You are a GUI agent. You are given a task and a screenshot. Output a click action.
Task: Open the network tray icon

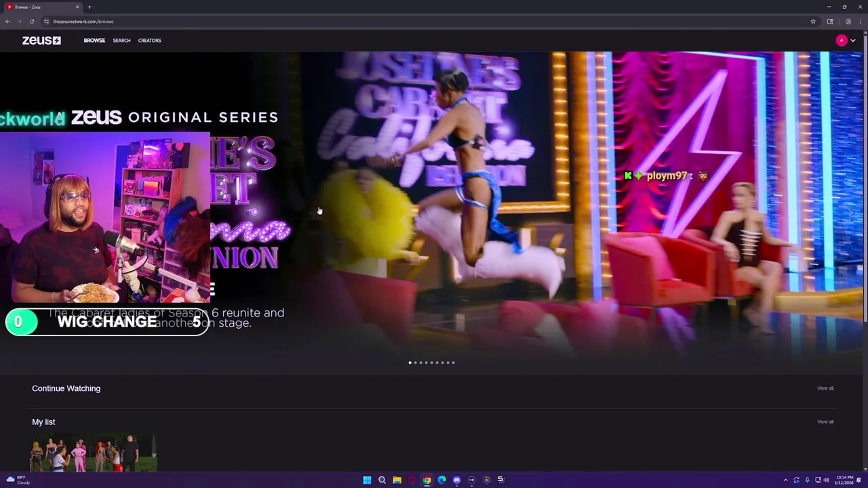818,480
